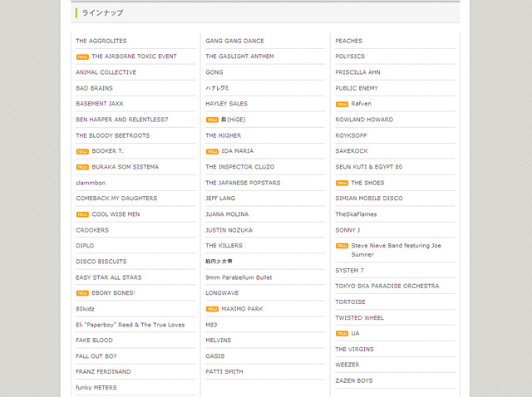Open the ANIMAL COLLECTIVE artist link
532x397 pixels.
point(106,72)
